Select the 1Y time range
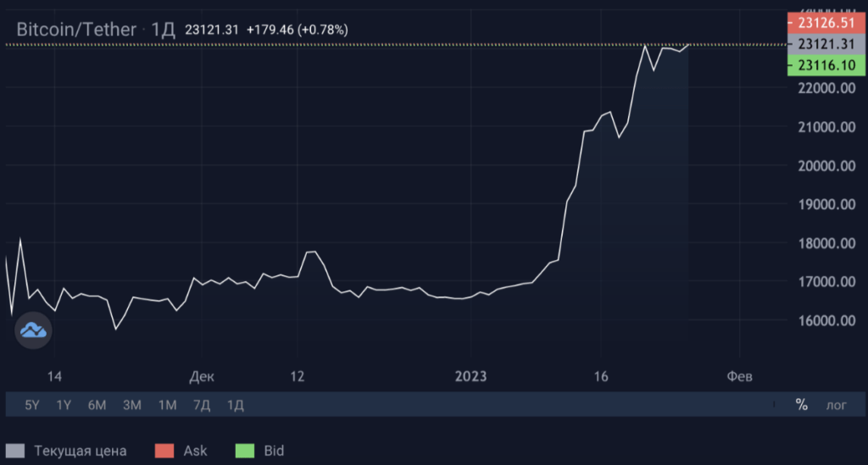Image resolution: width=868 pixels, height=465 pixels. pyautogui.click(x=64, y=405)
